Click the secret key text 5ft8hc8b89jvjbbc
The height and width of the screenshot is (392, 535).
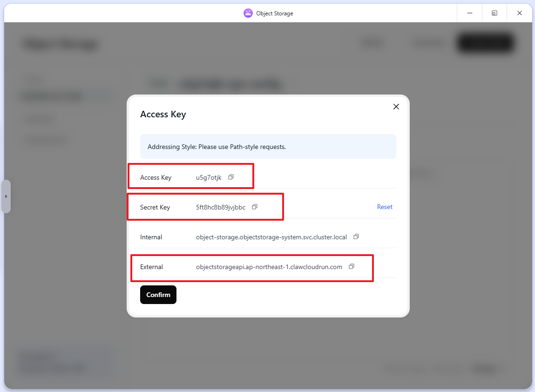click(x=221, y=207)
